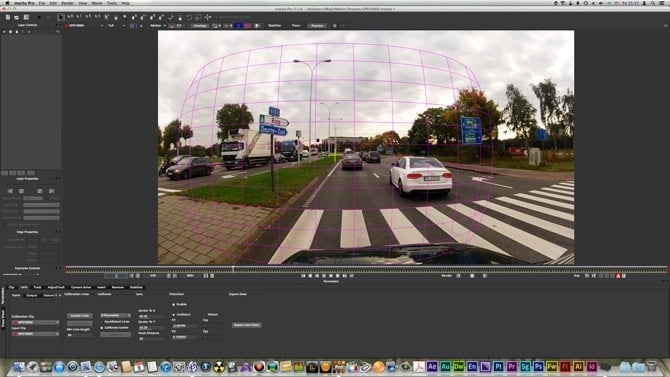Select the move crosshair tool in toolbar
Viewport: 670px width, 377px height.
(208, 17)
